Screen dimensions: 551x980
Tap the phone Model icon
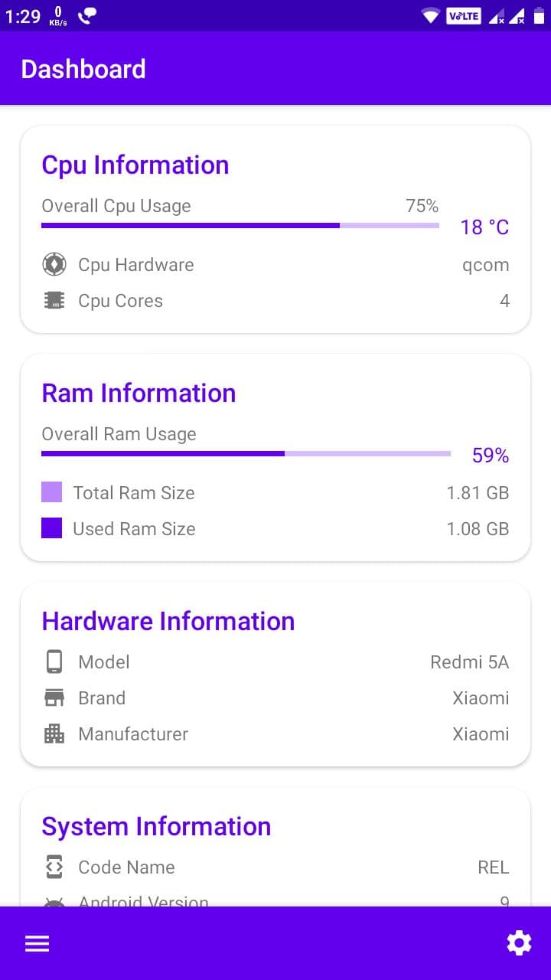54,661
